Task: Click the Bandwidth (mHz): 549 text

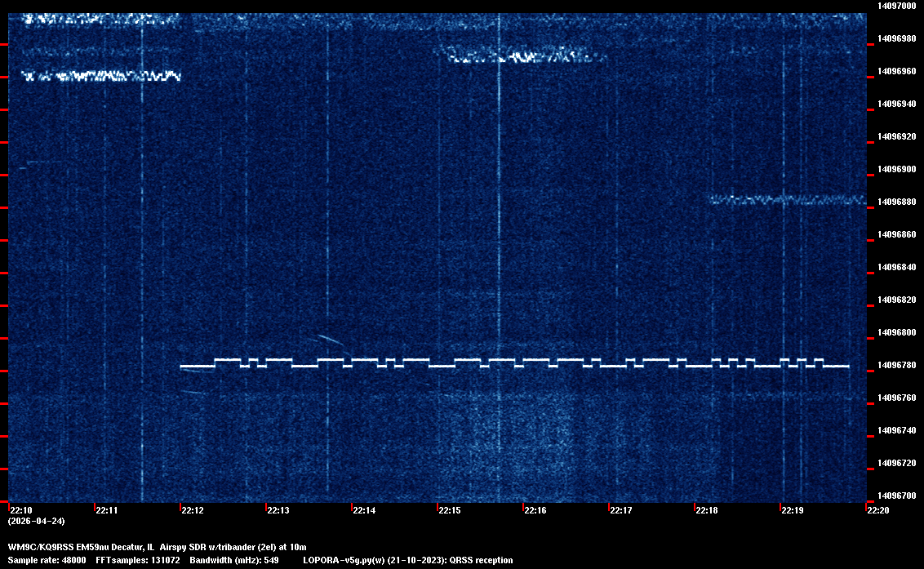Action: 234,560
